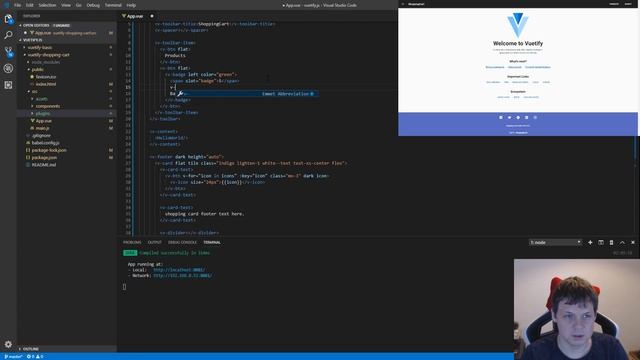Screen dimensions: 640x360
Task: Open favicon.ico in the explorer
Action: pyautogui.click(x=46, y=77)
